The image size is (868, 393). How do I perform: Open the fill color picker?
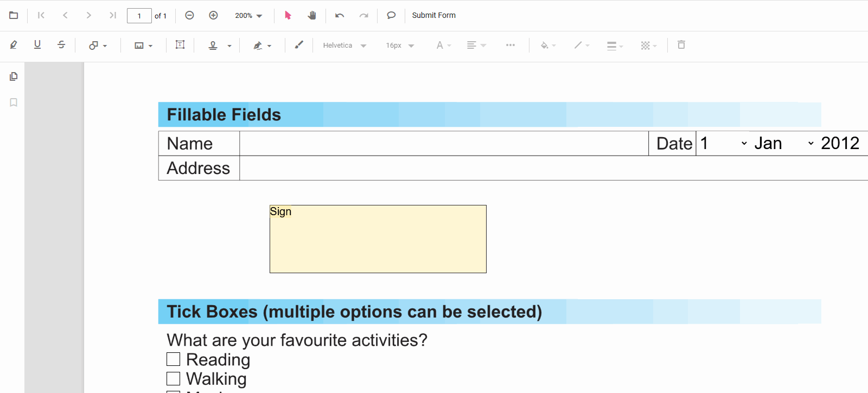pos(547,45)
